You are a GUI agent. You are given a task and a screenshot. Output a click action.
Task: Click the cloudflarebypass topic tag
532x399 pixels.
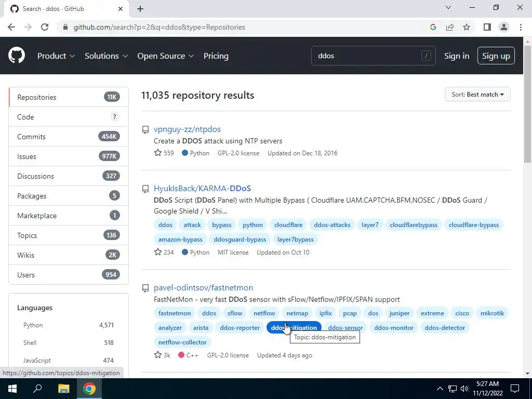pyautogui.click(x=414, y=225)
